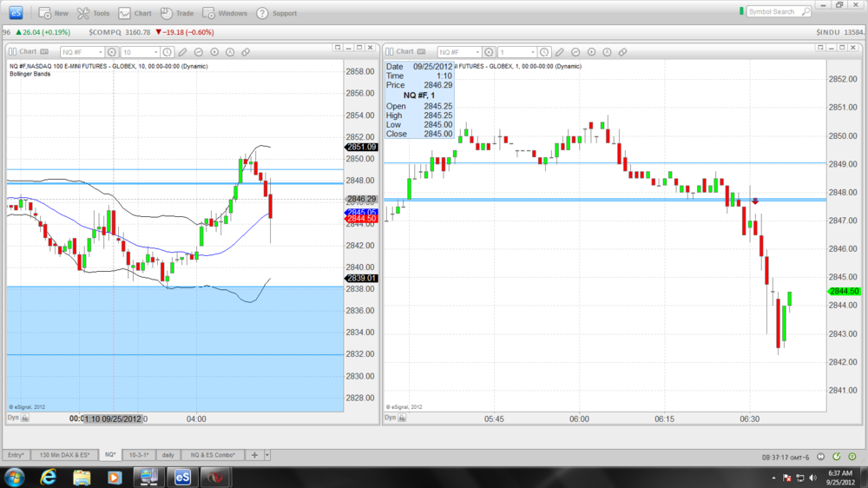
Task: Click the pop-out icon of left chart window
Action: 338,48
